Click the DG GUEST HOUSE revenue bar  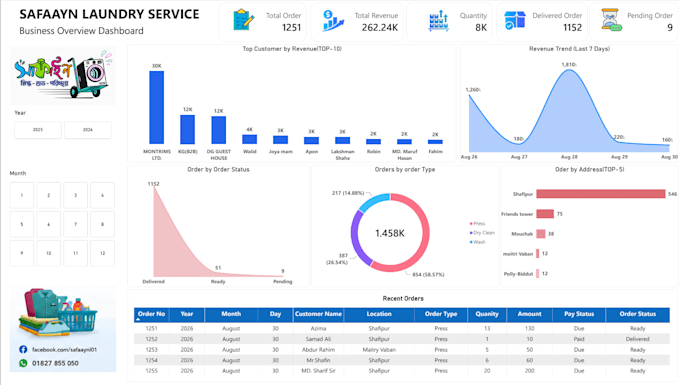[x=219, y=130]
